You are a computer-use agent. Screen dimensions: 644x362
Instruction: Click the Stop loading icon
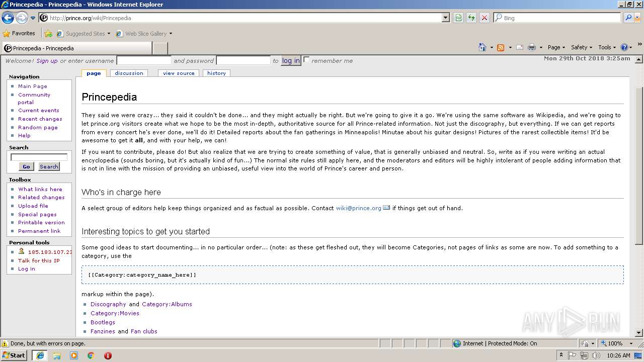(484, 18)
